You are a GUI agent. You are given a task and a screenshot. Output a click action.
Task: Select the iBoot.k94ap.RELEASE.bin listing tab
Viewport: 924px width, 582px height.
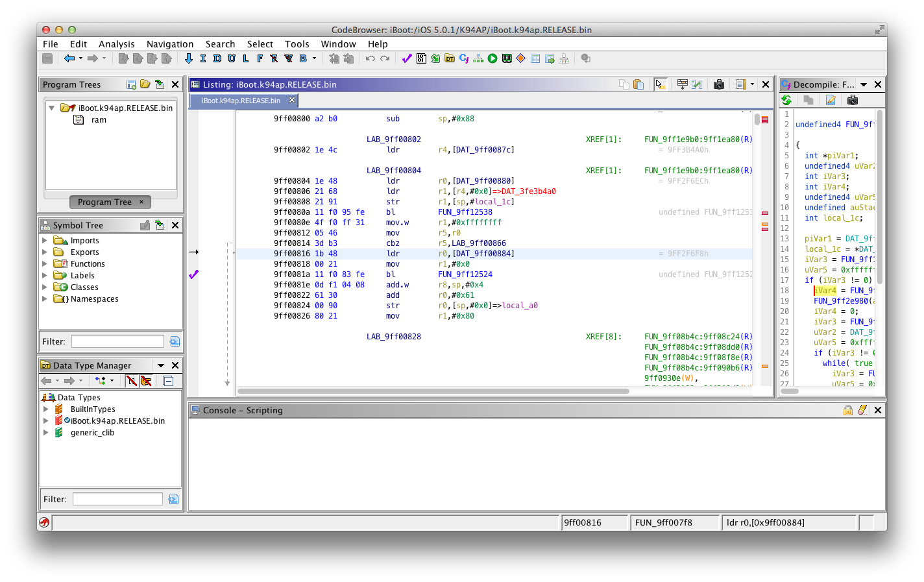pyautogui.click(x=241, y=101)
